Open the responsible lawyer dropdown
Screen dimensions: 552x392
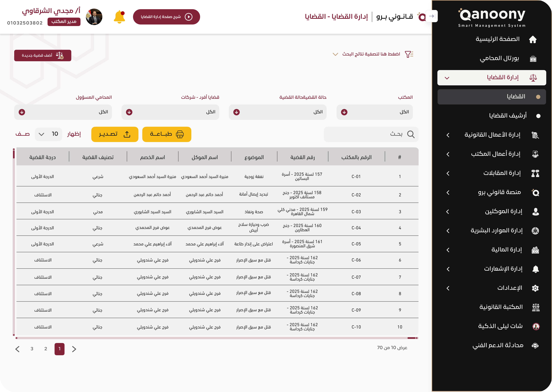coord(63,112)
